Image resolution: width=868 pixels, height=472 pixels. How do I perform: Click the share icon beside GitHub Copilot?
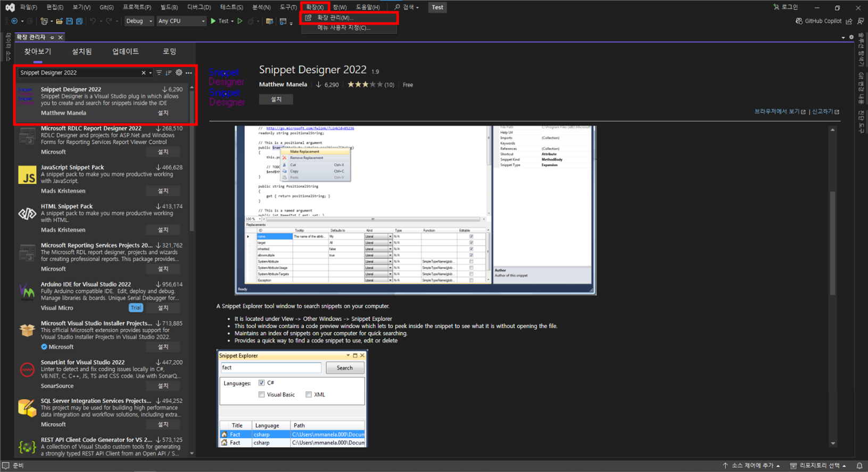[849, 21]
